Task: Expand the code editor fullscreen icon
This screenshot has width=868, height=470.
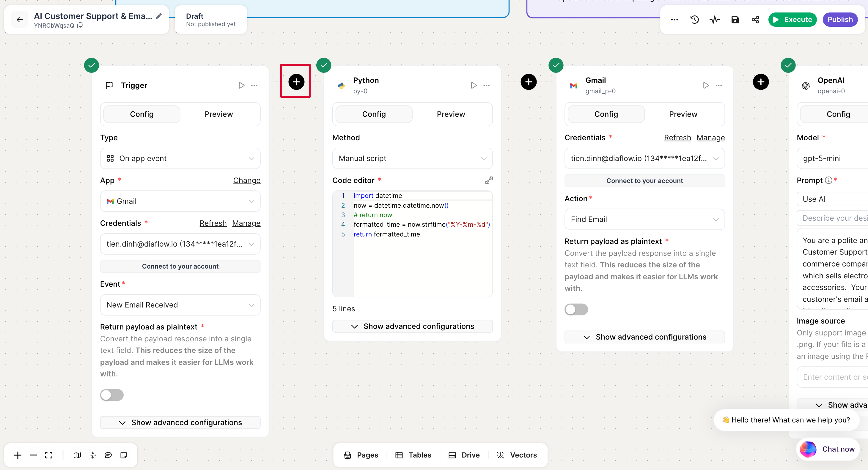Action: 489,180
